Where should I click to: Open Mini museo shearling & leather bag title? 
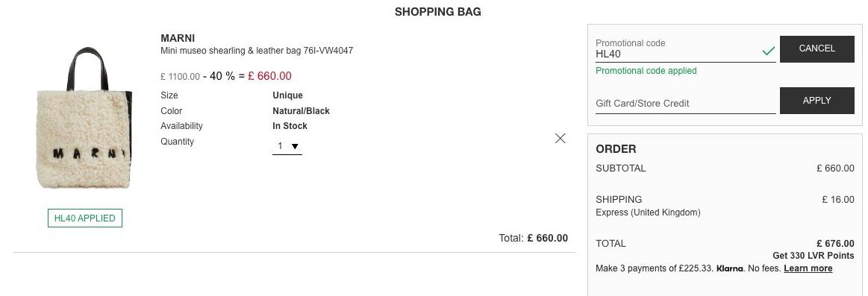point(256,51)
